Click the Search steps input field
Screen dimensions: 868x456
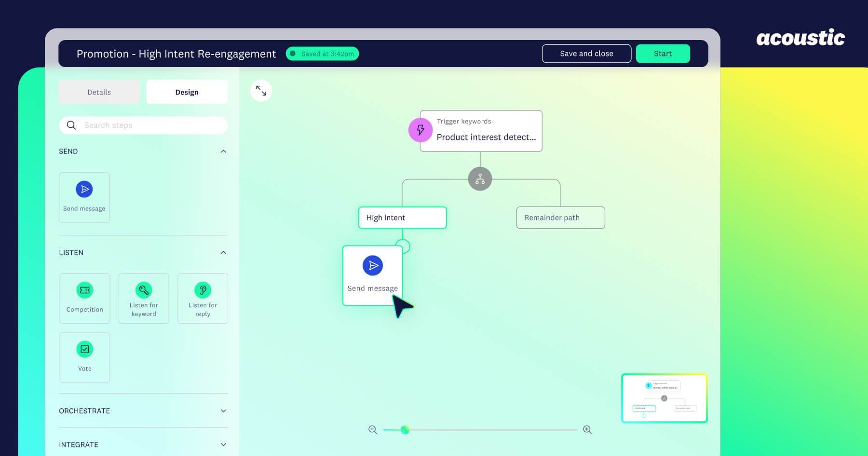[149, 125]
